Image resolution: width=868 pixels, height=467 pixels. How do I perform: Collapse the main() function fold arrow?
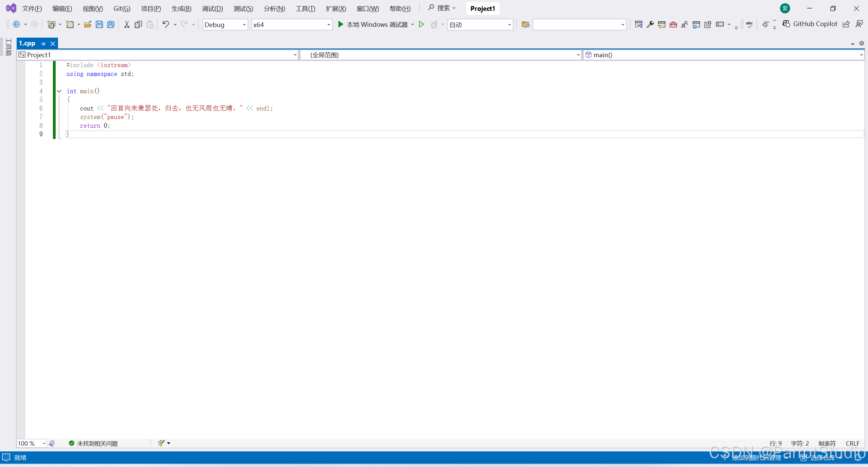click(59, 91)
